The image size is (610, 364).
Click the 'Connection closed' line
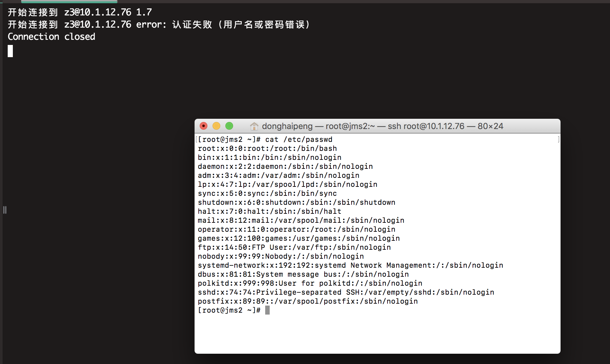51,37
